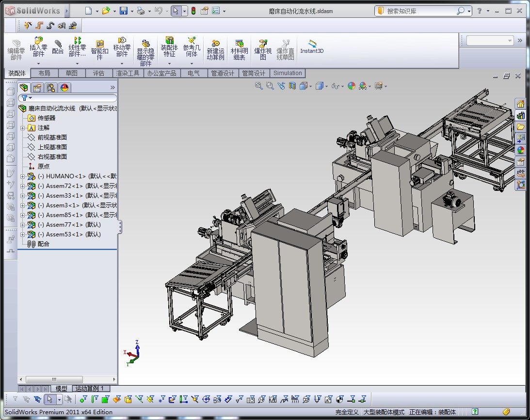Toggle the hide/show items glasses icon
The height and width of the screenshot is (420, 530).
point(335,86)
